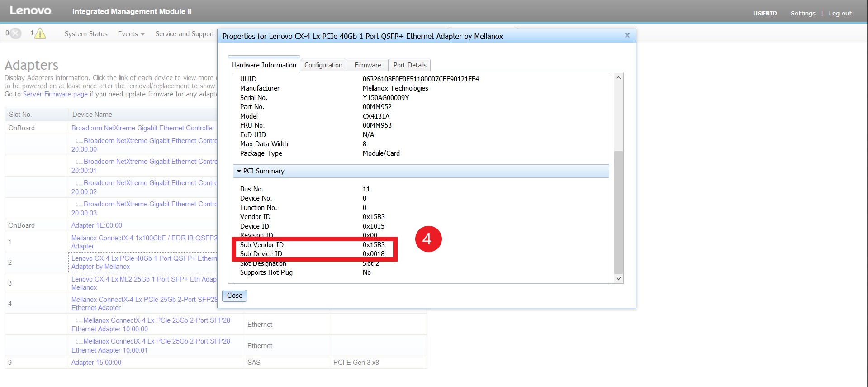Open the Server Firmware page link
868x387 pixels.
click(x=55, y=94)
